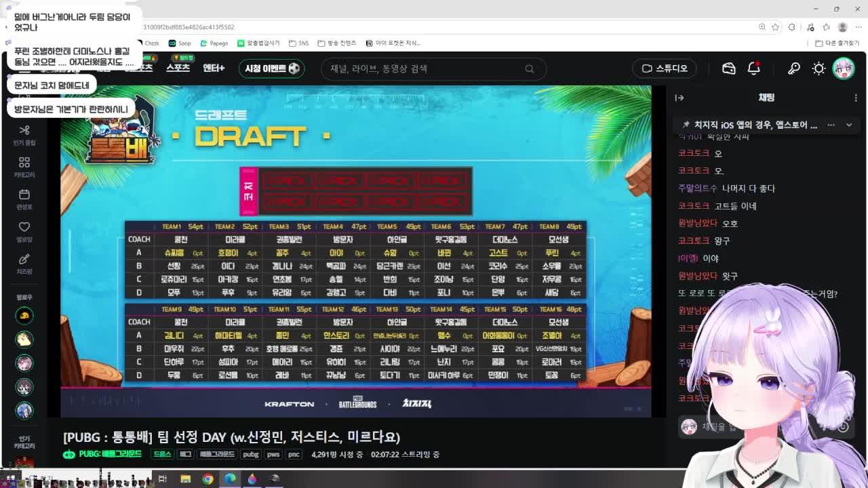Expand the pinned iOS app notice

848,125
